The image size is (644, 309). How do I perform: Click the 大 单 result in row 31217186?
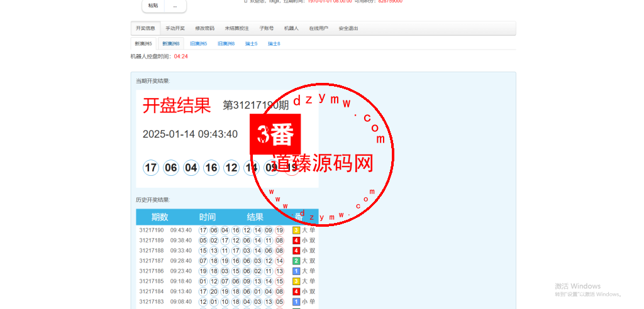[x=308, y=271]
